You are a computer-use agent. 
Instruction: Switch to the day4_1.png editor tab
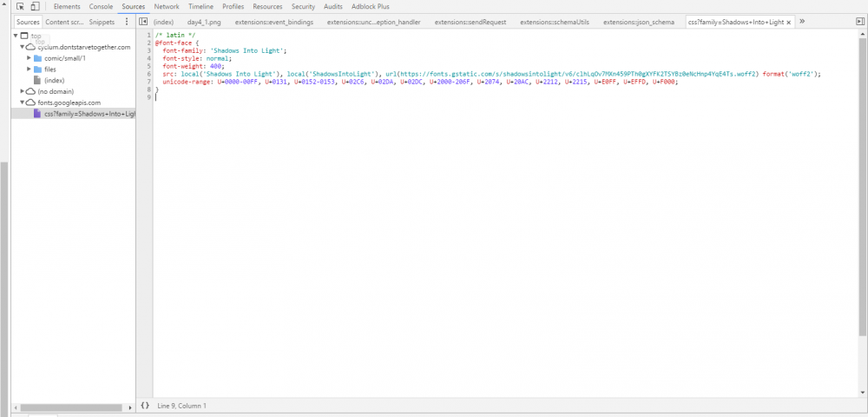click(x=205, y=22)
